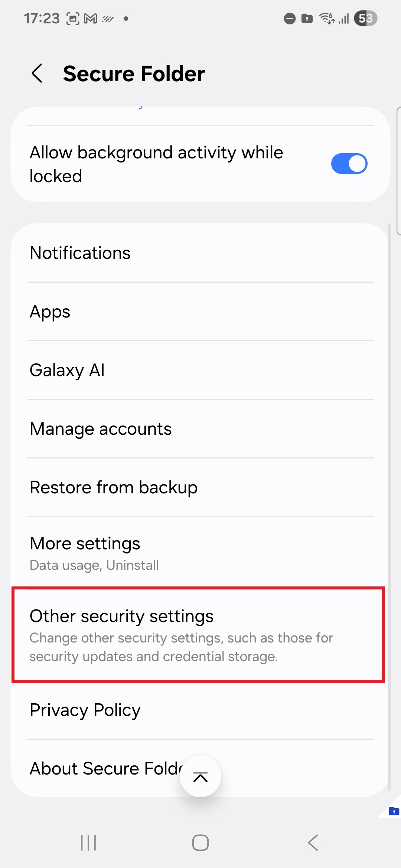
Task: Disable background activity while locked switch
Action: coord(349,164)
